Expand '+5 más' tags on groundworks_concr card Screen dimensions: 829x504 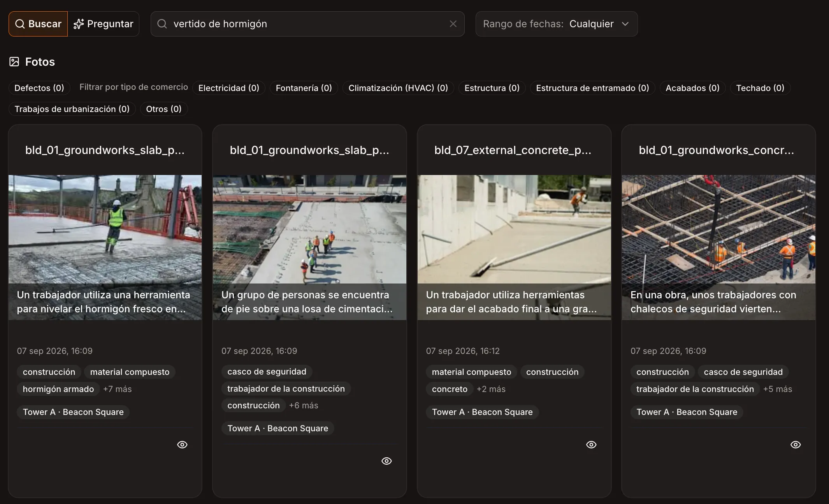[777, 389]
